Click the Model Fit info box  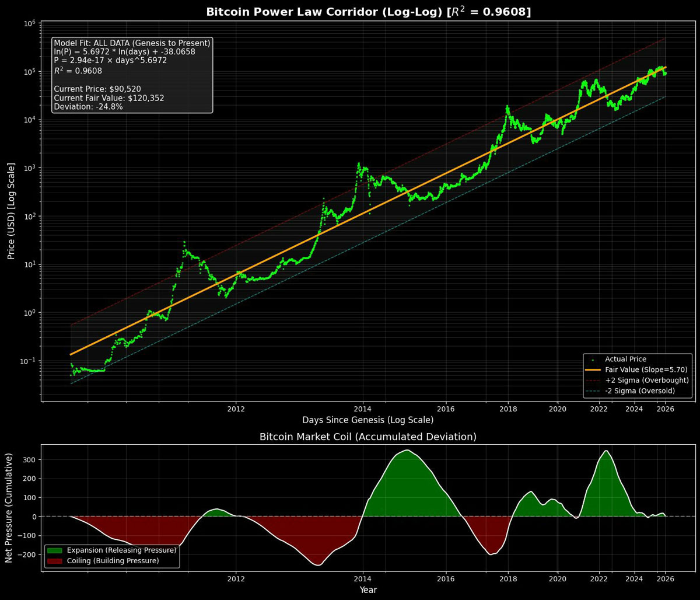pos(132,75)
